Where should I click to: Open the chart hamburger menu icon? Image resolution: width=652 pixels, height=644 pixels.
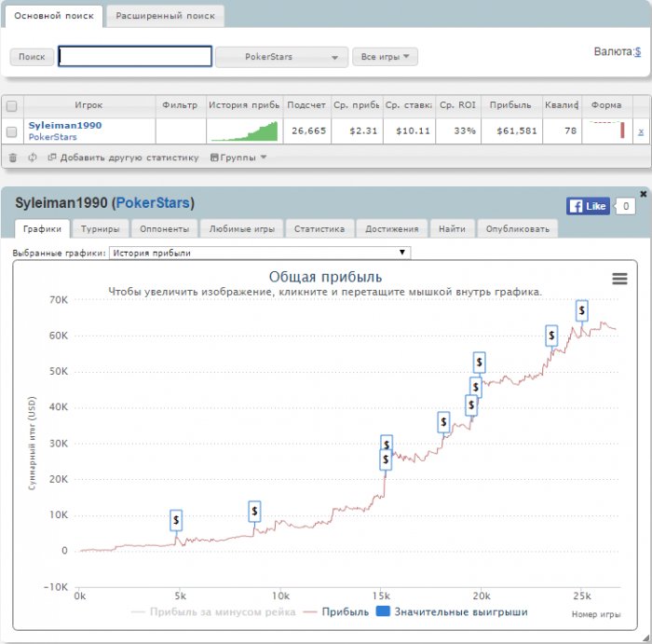coord(619,278)
